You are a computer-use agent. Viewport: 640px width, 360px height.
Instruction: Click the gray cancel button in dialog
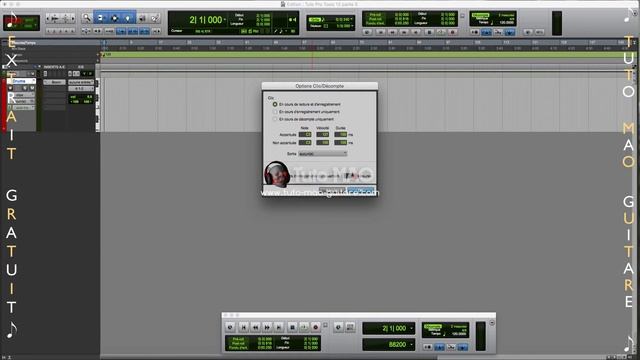332,190
